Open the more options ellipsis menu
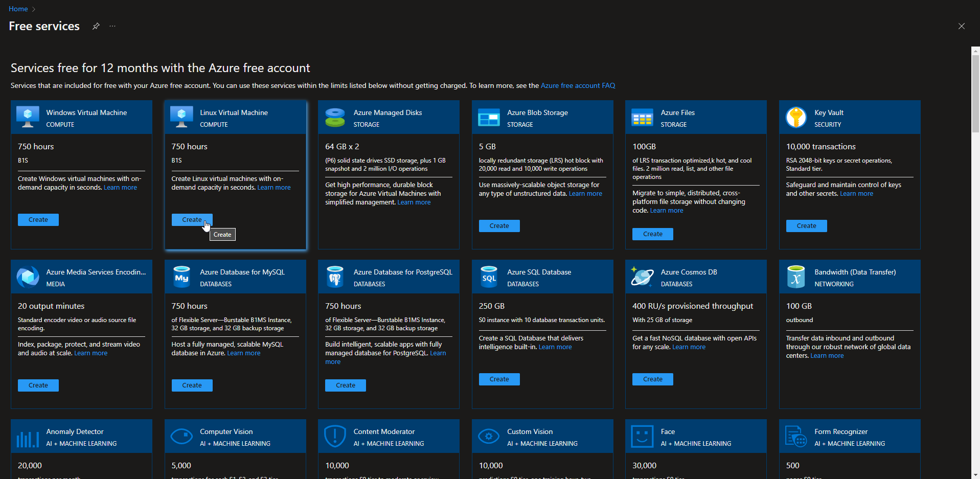 112,26
